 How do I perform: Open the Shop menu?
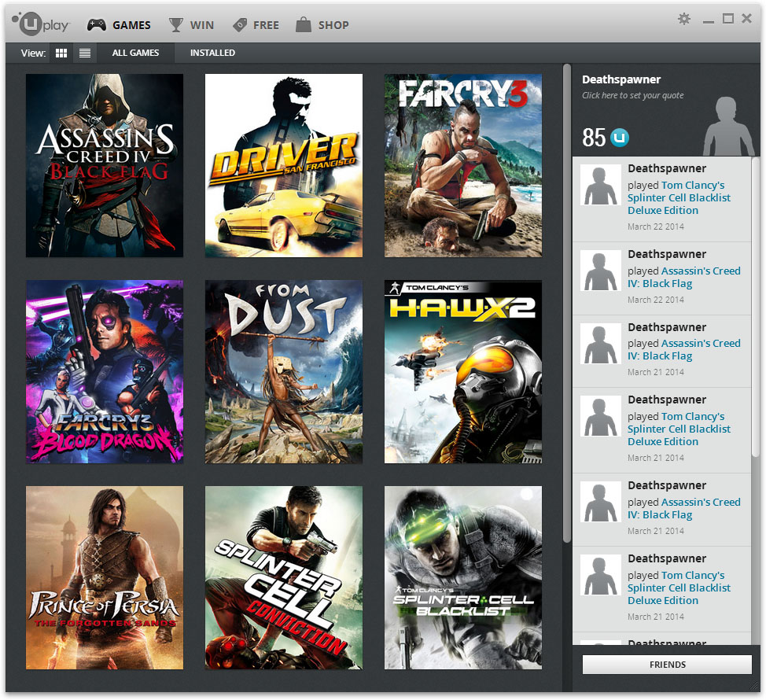(322, 25)
